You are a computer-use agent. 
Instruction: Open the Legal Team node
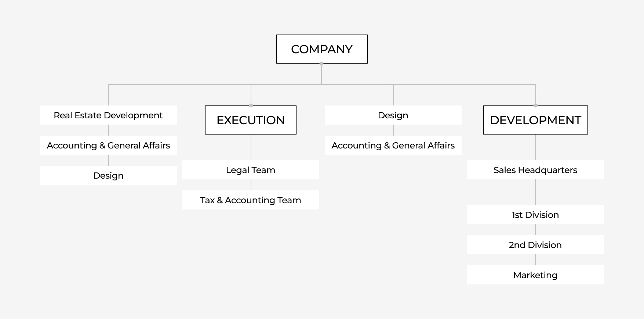(251, 170)
